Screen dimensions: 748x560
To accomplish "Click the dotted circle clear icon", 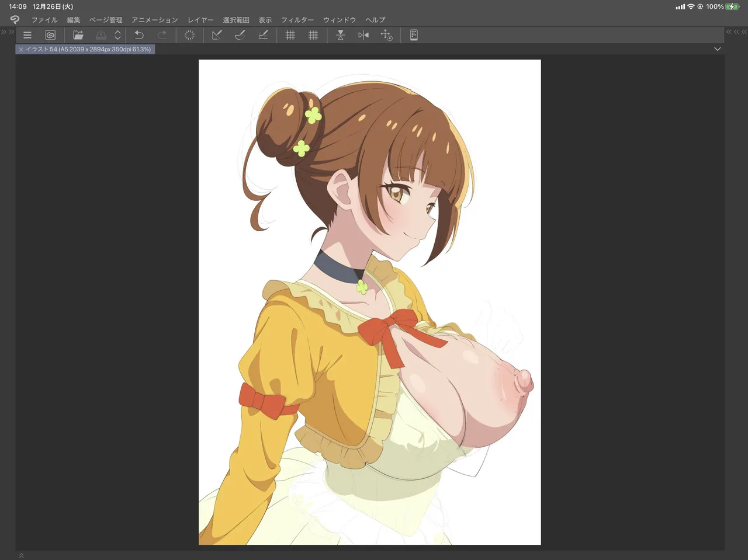I will click(189, 35).
